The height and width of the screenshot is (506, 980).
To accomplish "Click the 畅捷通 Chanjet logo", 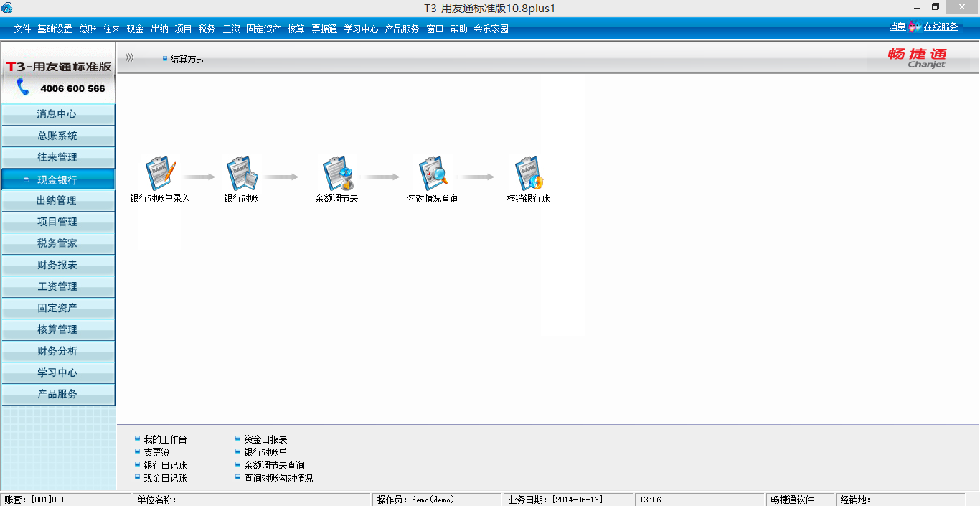I will [x=918, y=58].
